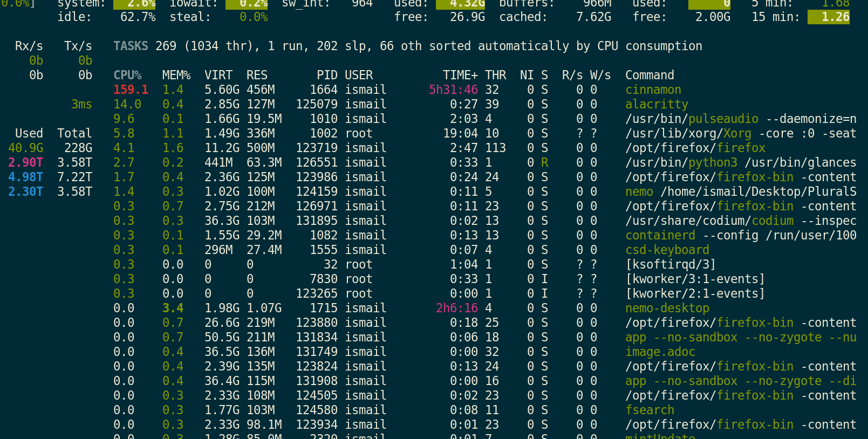Viewport: 868px width, 439px height.
Task: Click the TASKS summary label
Action: tap(131, 46)
